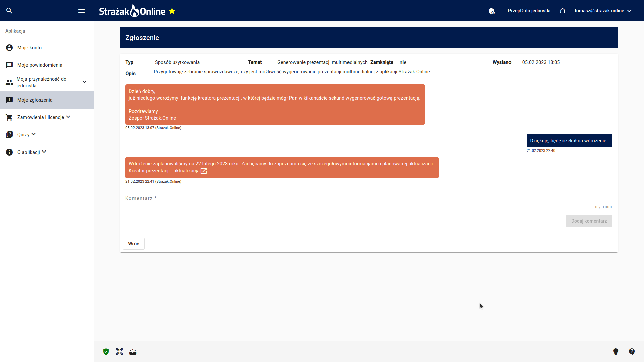Expand the Quizy submenu chevron
The image size is (644, 362).
point(34,134)
